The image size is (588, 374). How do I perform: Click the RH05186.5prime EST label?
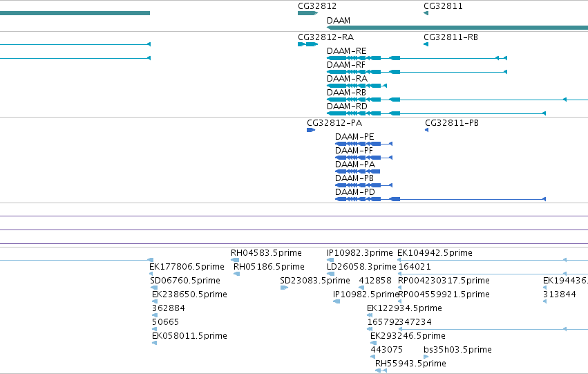click(269, 267)
